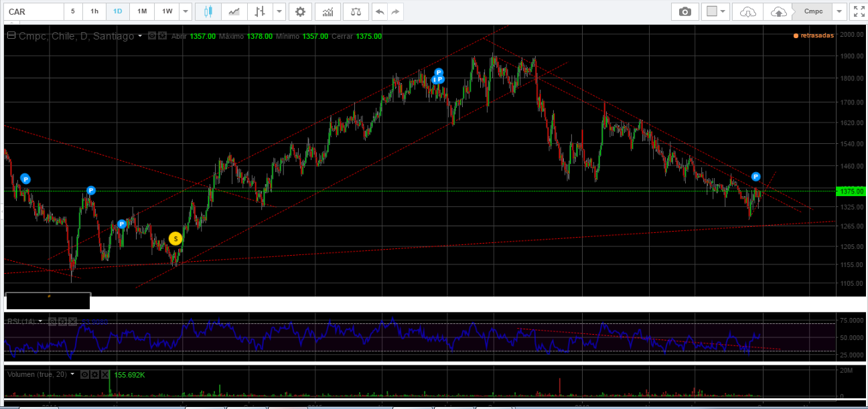Undo last action with the back arrow
868x409 pixels.
click(x=380, y=11)
